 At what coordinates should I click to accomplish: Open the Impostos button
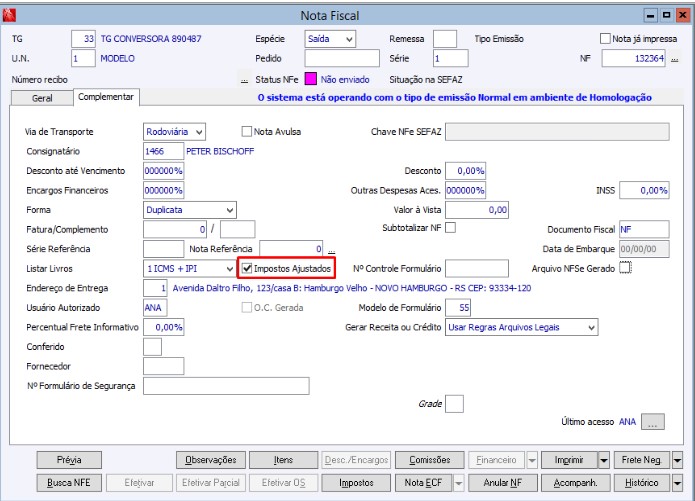[356, 483]
